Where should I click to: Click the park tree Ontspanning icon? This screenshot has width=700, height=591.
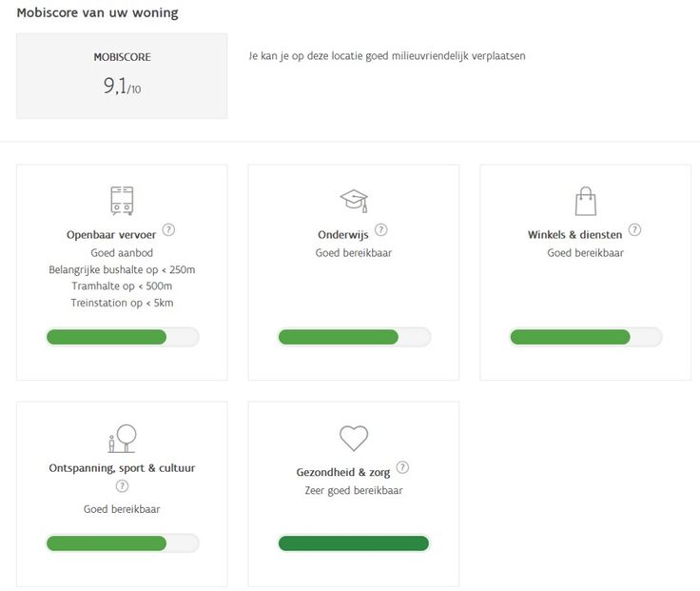coord(122,438)
